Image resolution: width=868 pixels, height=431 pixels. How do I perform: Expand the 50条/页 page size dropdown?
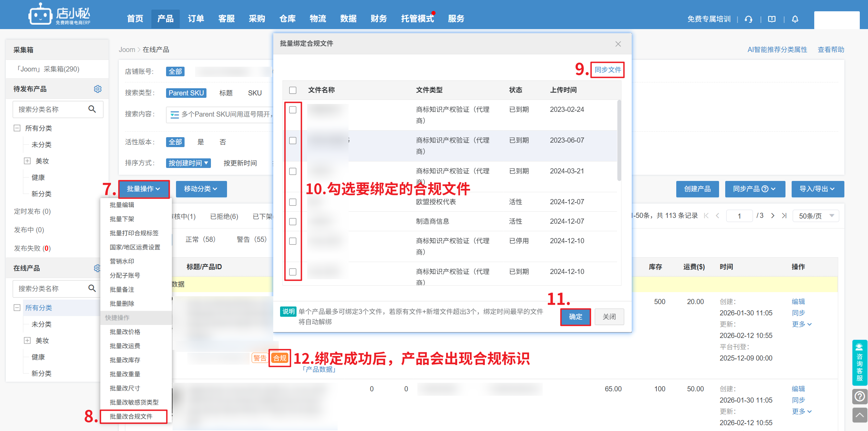[816, 216]
